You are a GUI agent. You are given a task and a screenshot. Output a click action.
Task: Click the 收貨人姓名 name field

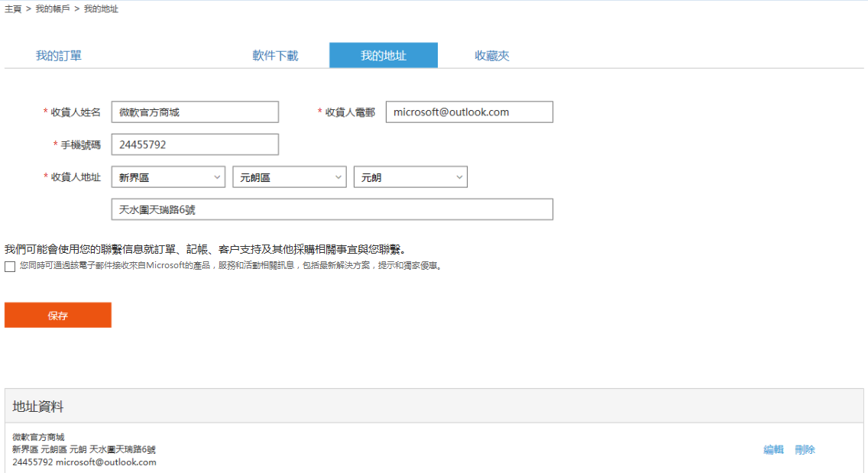point(195,112)
